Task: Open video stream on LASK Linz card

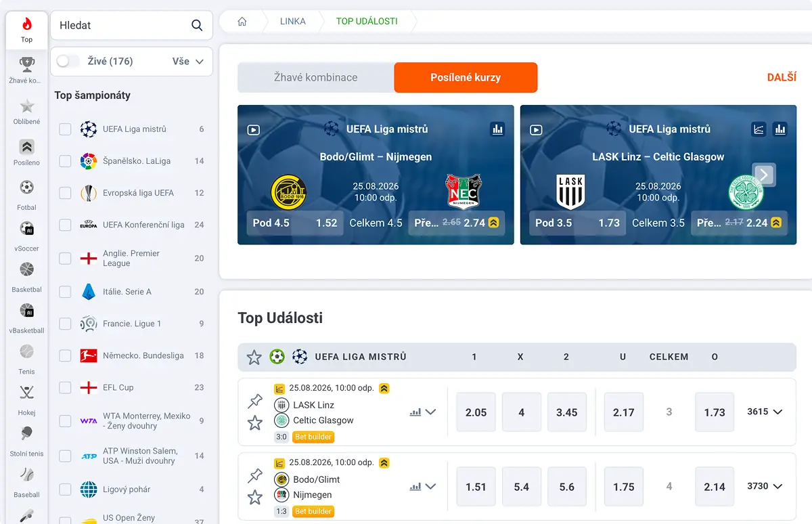Action: tap(537, 129)
